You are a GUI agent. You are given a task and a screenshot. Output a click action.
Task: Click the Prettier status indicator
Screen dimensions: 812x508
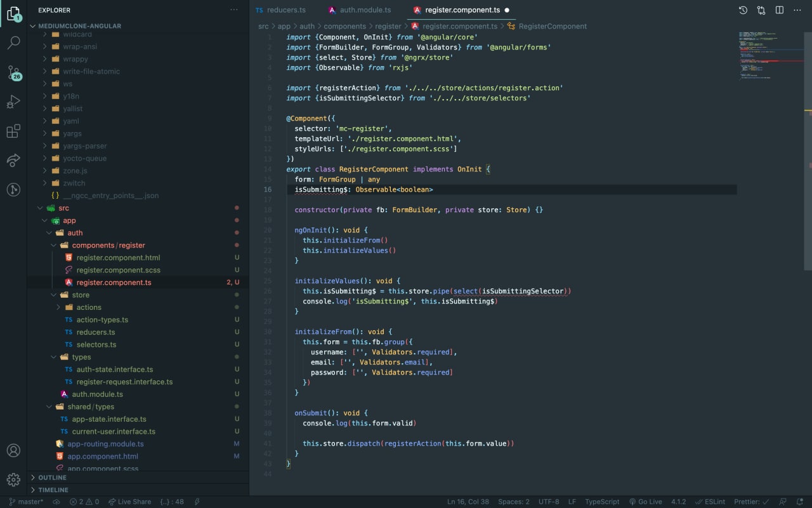click(752, 502)
